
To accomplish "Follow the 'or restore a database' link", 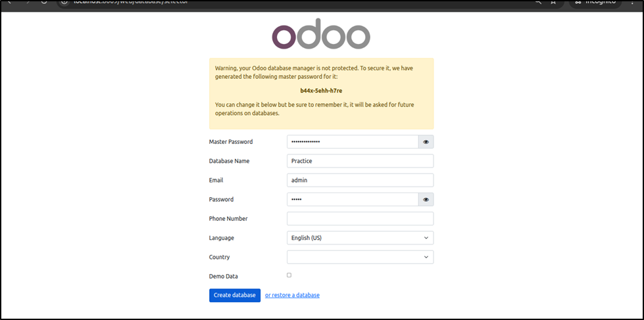I will (x=292, y=296).
